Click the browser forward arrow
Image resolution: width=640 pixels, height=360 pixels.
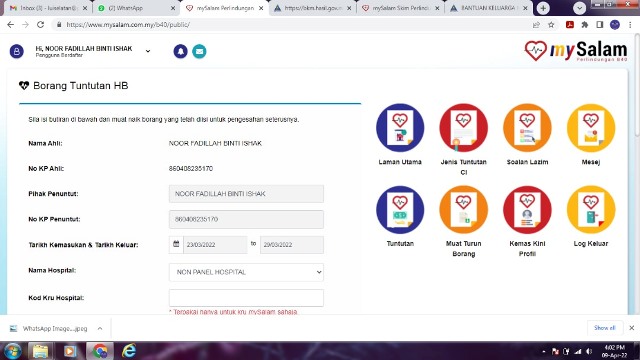25,25
